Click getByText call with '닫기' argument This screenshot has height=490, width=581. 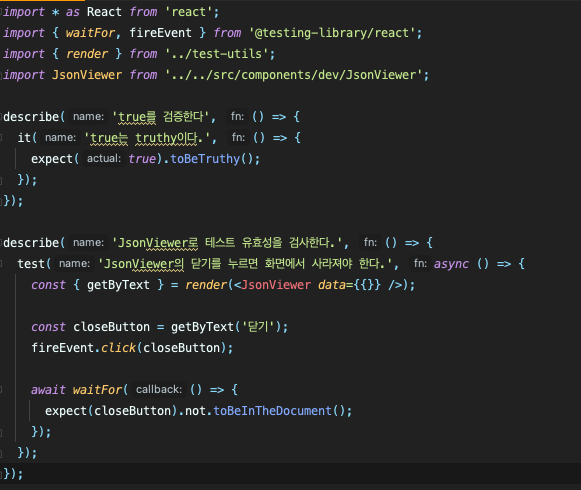tap(202, 327)
